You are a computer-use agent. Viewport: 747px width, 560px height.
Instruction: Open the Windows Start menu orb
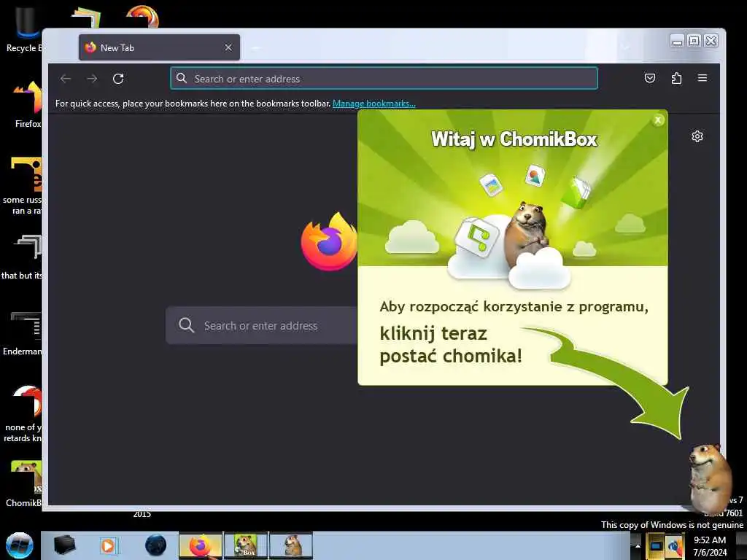[20, 545]
